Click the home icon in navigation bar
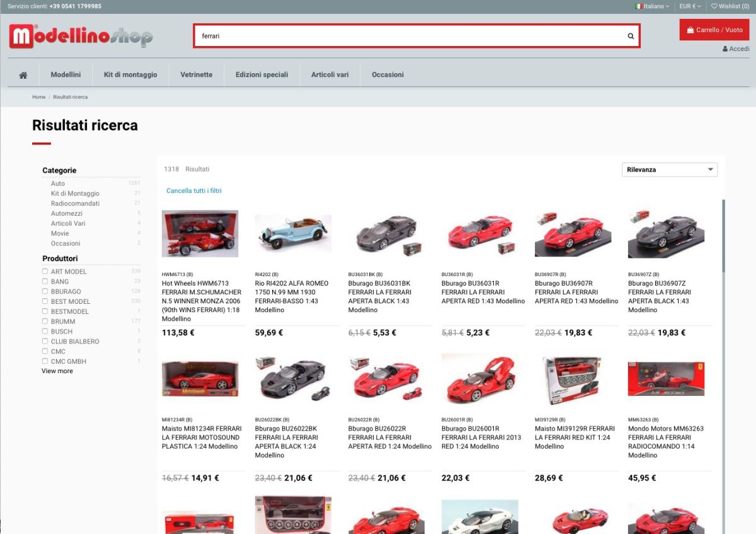Screen dimensions: 756x534 23,75
